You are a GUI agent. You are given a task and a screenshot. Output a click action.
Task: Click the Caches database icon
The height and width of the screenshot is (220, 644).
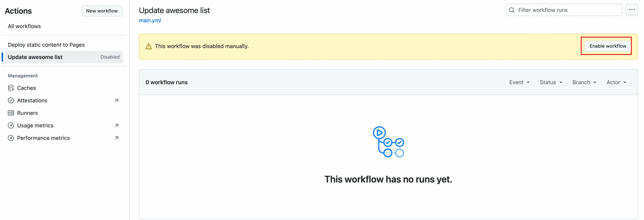11,88
